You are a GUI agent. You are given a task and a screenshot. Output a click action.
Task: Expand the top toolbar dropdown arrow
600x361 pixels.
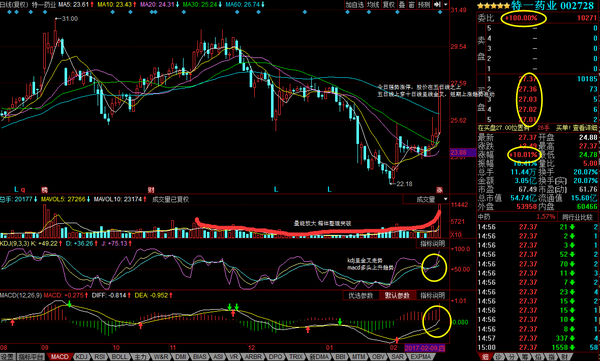click(446, 5)
